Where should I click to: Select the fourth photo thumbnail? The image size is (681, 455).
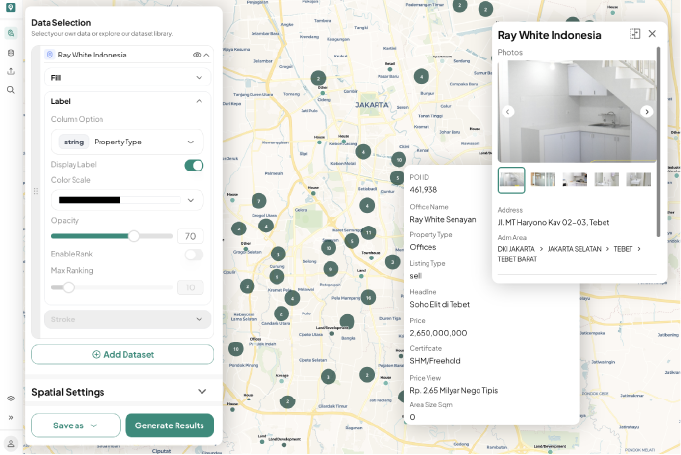tap(607, 179)
